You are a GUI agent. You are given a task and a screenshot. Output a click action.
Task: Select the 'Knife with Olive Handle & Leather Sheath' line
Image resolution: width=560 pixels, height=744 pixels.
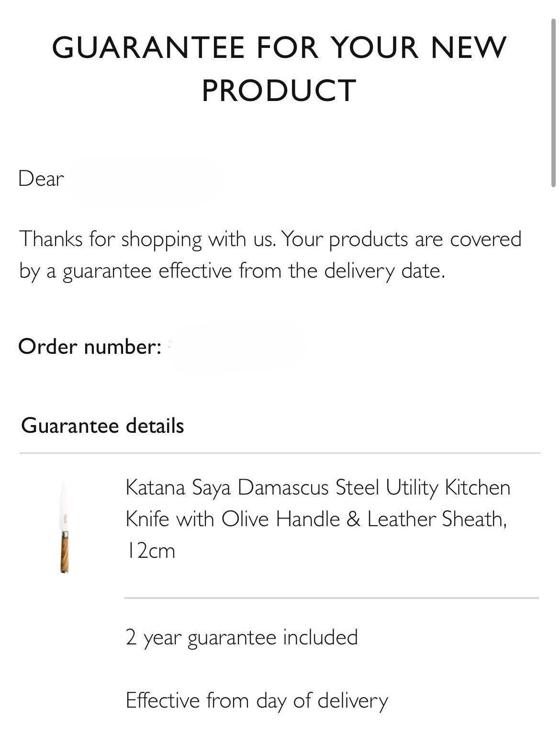[x=316, y=519]
